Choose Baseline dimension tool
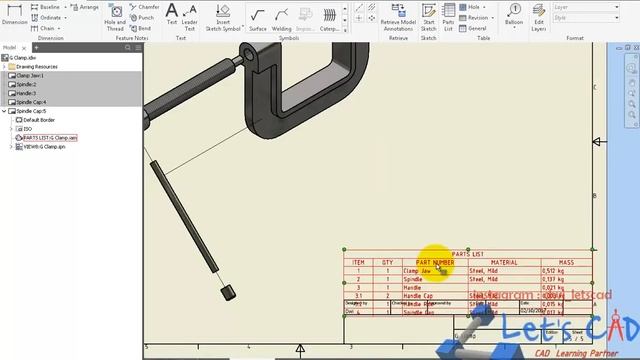This screenshot has width=640, height=360. (x=45, y=7)
